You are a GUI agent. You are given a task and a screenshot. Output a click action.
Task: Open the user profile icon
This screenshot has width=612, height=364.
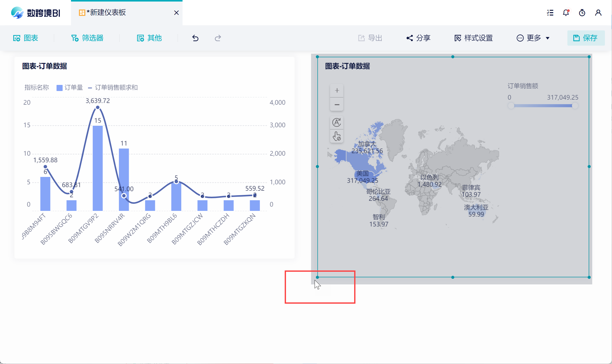tap(598, 13)
